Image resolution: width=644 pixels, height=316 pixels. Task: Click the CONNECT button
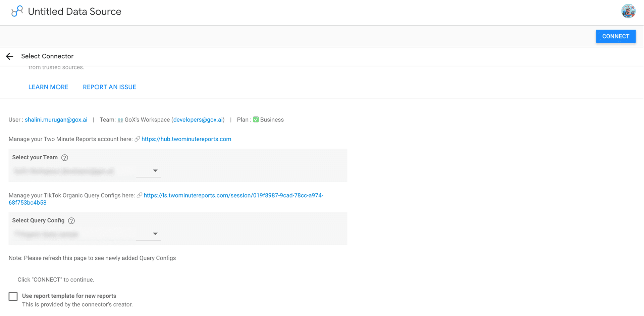[615, 36]
